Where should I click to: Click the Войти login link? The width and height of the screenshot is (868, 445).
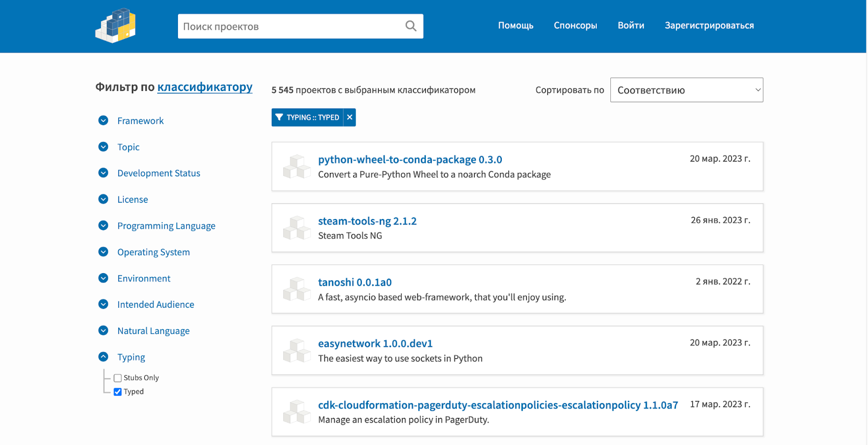pos(631,25)
